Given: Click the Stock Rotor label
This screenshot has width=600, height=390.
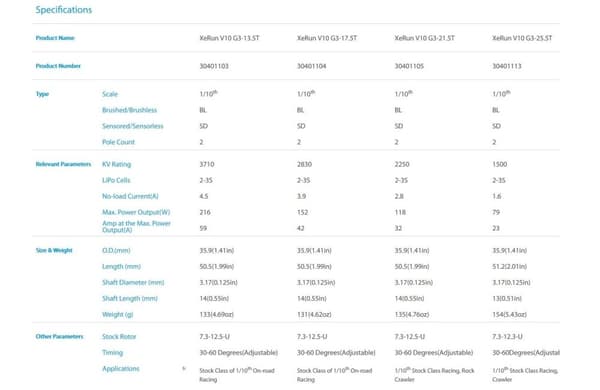Looking at the screenshot, I should pos(119,336).
